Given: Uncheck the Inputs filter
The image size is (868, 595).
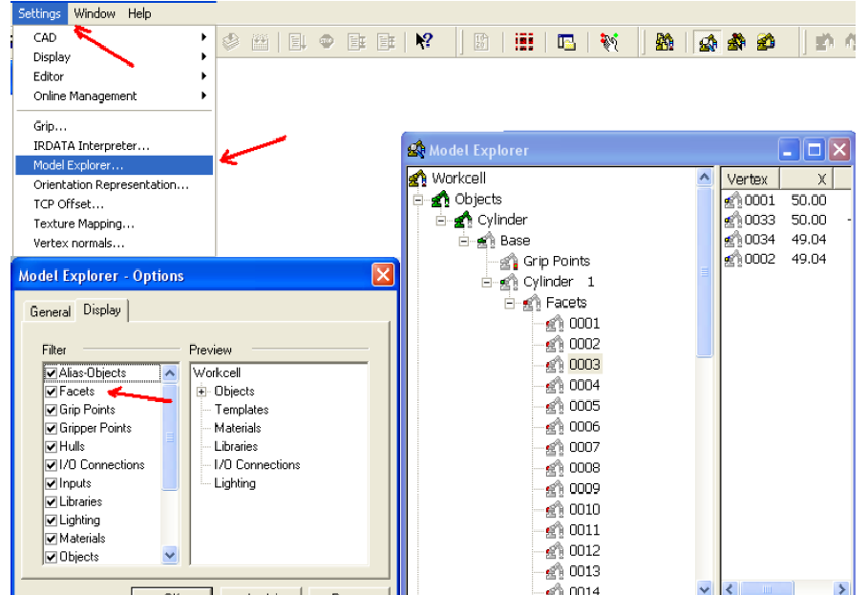Looking at the screenshot, I should pos(51,483).
